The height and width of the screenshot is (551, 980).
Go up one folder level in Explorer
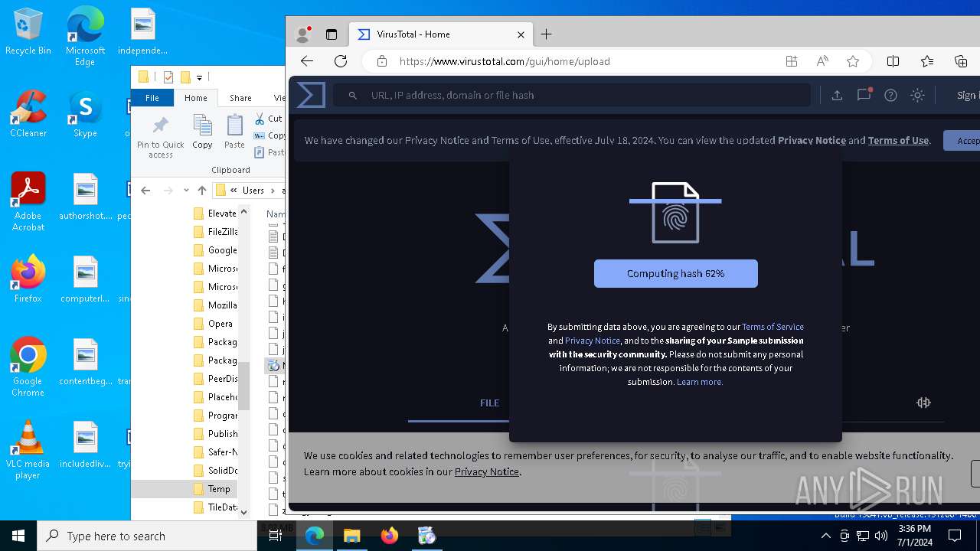202,191
